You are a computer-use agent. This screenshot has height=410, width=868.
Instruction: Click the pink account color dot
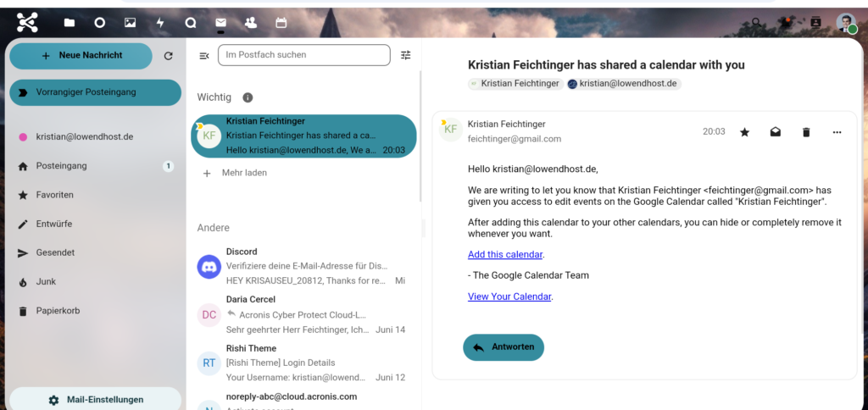[23, 136]
